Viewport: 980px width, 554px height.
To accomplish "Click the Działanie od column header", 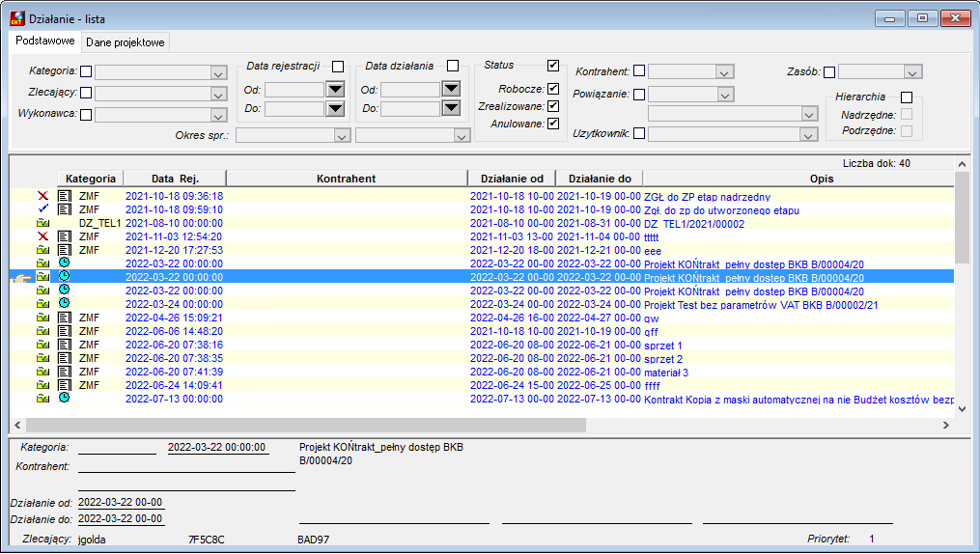I will click(x=512, y=179).
